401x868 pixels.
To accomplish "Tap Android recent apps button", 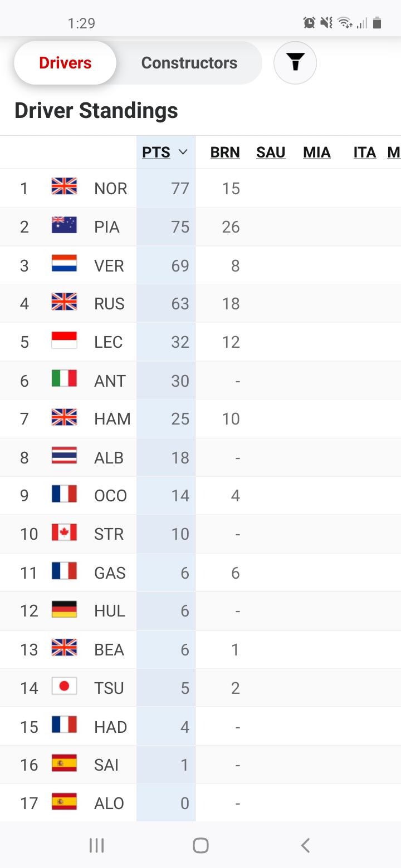I will 96,846.
